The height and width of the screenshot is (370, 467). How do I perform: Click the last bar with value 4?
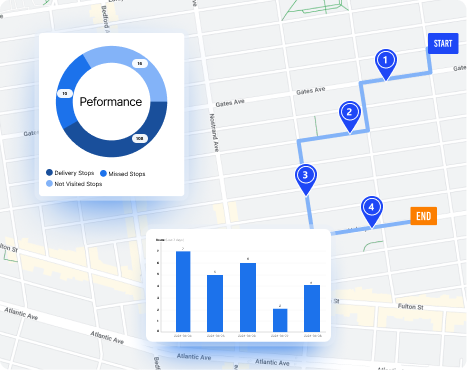[x=312, y=308]
